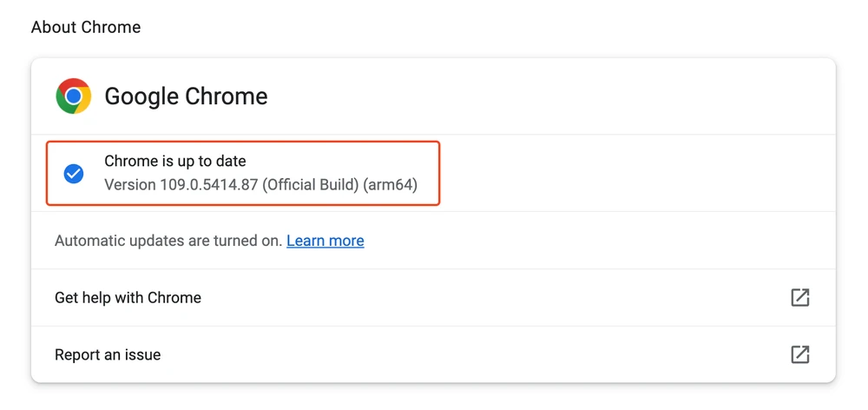The image size is (868, 410).
Task: Click the Google Chrome title text
Action: pos(186,96)
